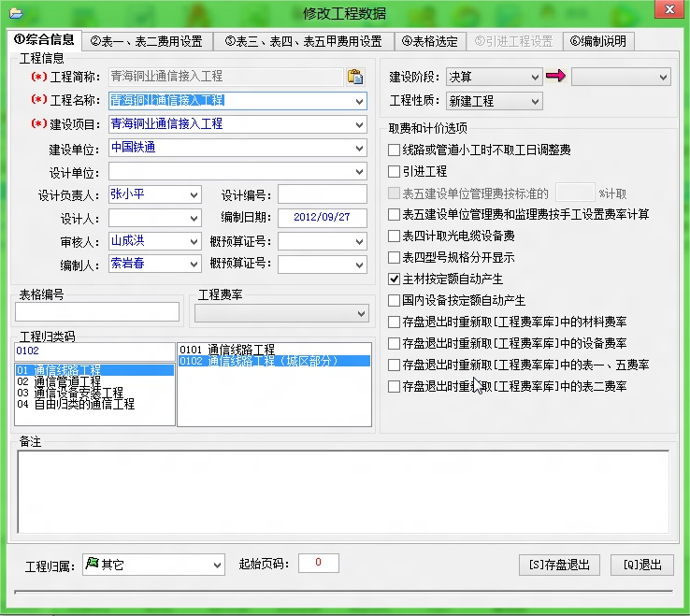Enable 表四计取光电缆设备费 option

pyautogui.click(x=394, y=236)
